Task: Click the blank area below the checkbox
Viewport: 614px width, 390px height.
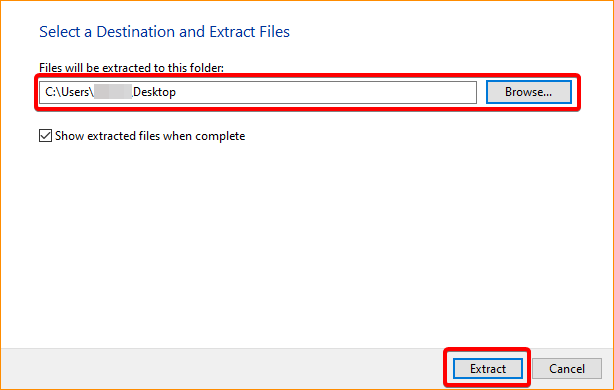Action: [x=305, y=243]
